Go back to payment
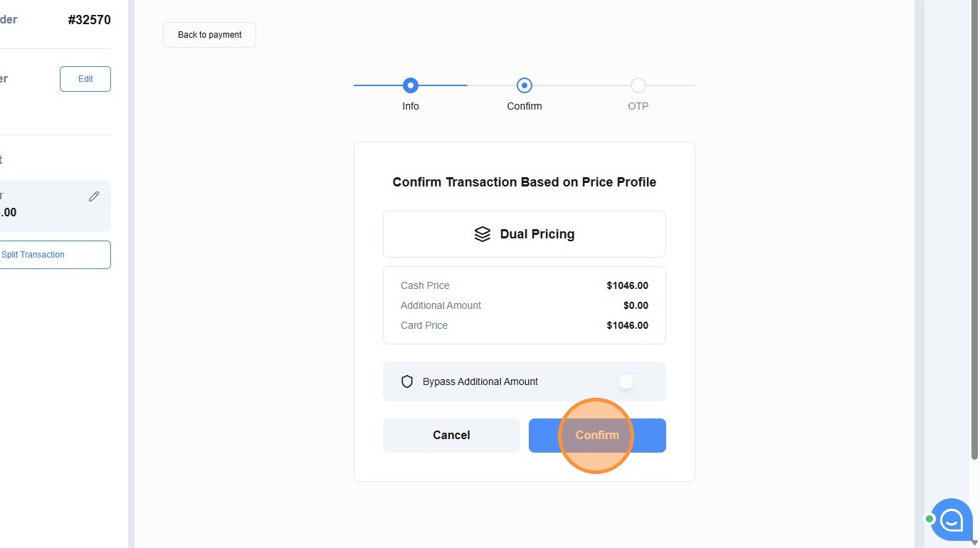The width and height of the screenshot is (980, 548). [209, 35]
